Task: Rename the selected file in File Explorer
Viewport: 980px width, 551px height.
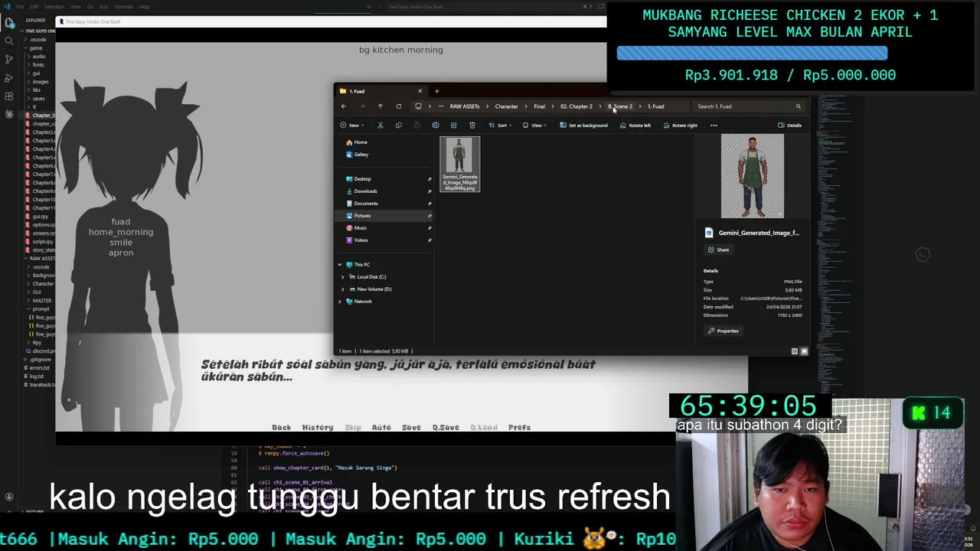Action: coord(435,126)
